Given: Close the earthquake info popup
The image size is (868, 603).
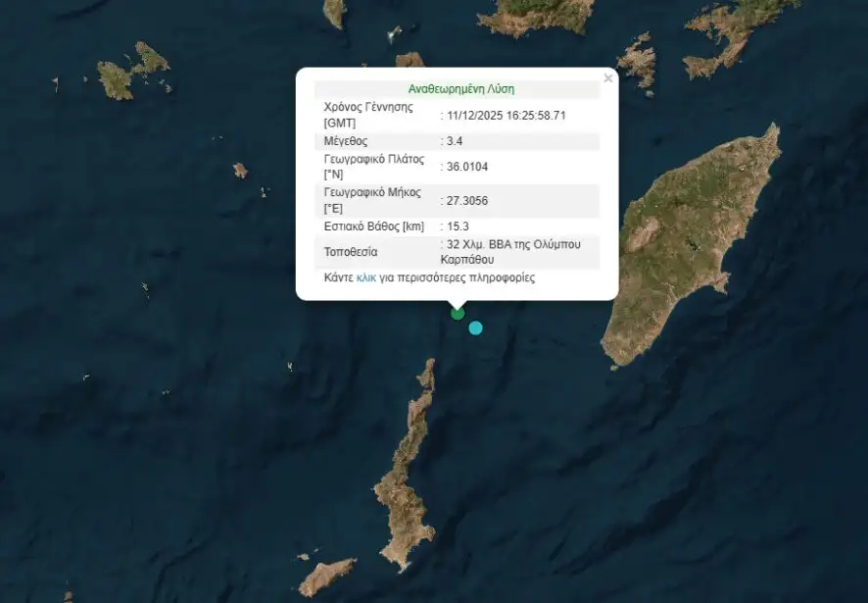Looking at the screenshot, I should coord(607,78).
